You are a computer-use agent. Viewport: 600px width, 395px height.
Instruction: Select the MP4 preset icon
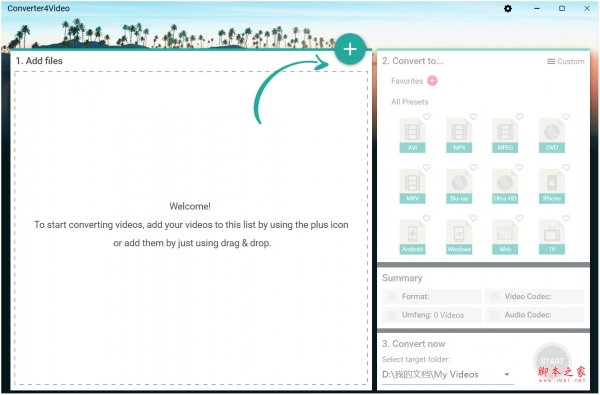pos(459,135)
